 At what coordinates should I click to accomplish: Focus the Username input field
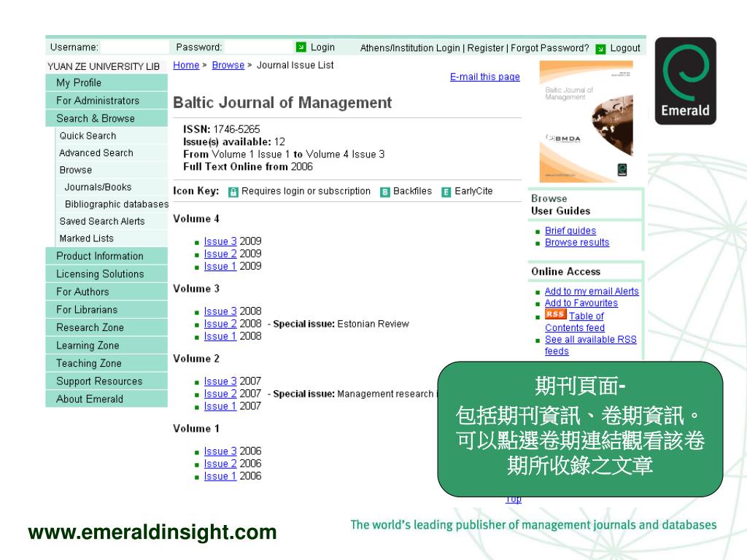coord(135,47)
